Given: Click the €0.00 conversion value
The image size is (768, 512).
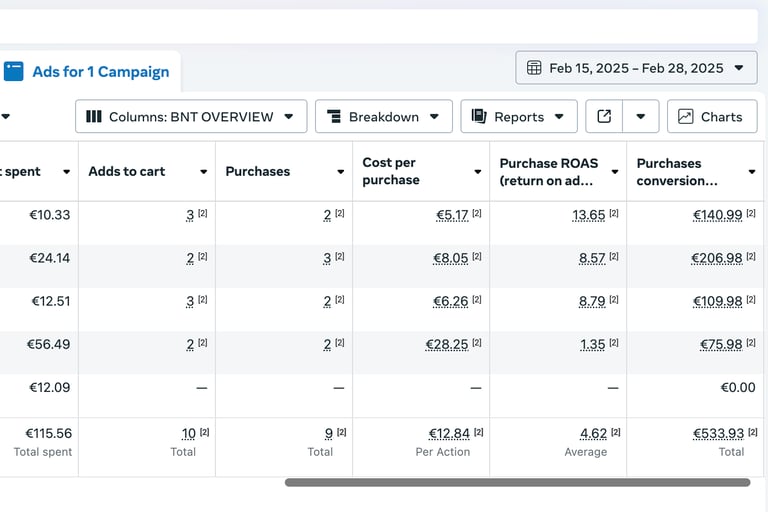Looking at the screenshot, I should (738, 388).
